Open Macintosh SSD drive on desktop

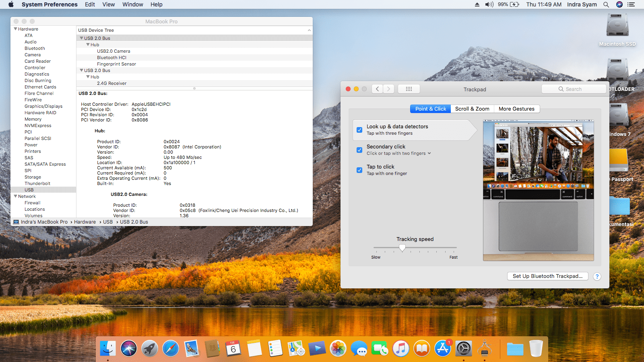coord(617,30)
